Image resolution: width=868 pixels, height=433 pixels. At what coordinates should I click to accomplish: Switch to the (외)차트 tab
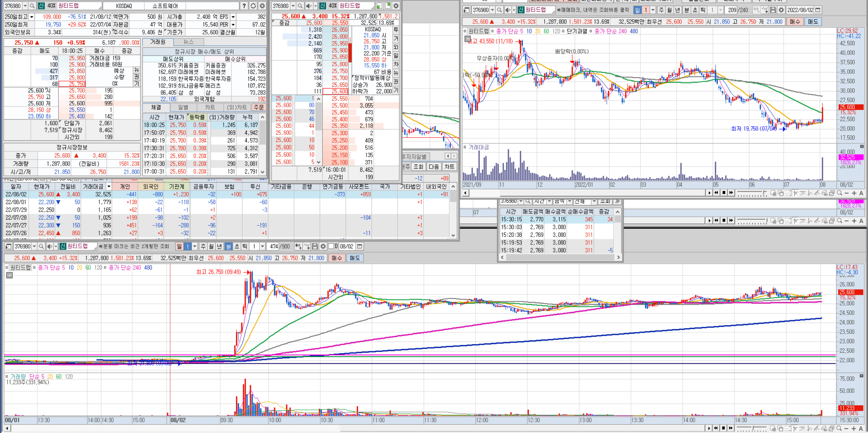tap(237, 107)
